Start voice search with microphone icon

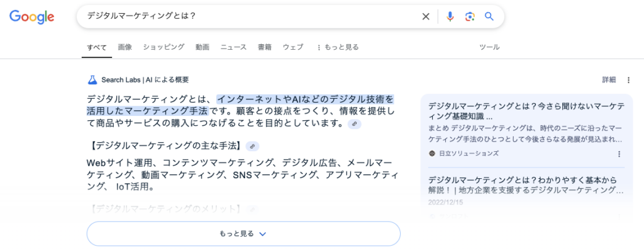click(x=450, y=16)
